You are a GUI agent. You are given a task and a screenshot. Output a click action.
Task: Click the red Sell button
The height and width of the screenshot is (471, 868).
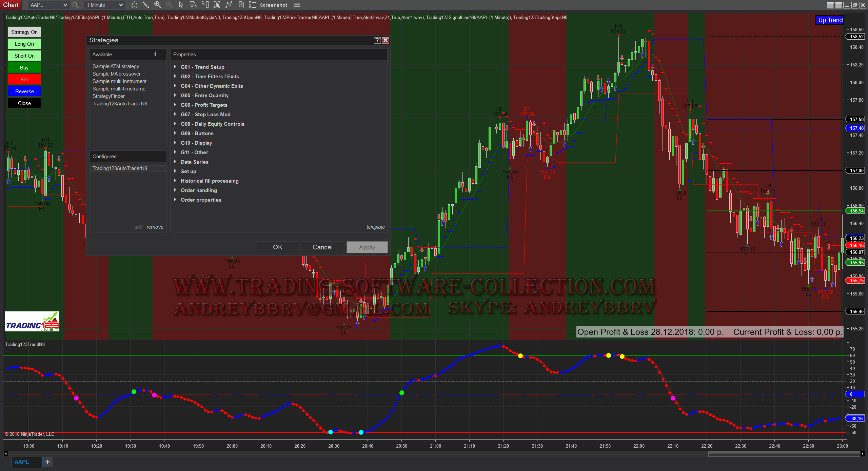click(24, 79)
